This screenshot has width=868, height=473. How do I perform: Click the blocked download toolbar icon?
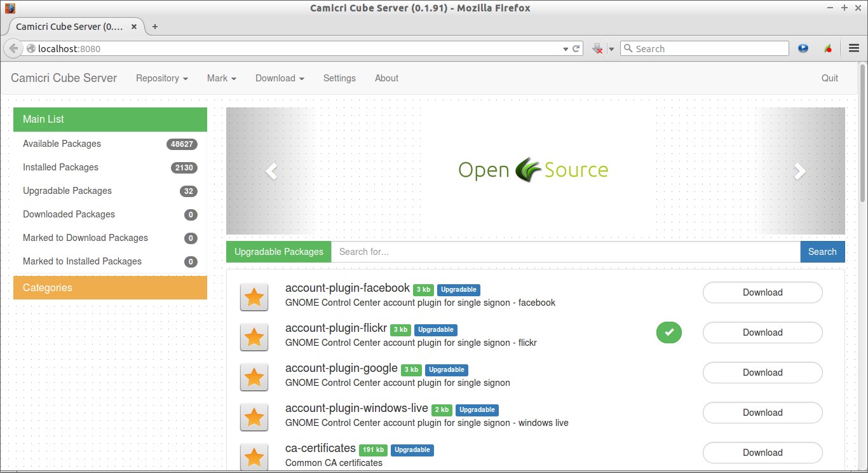point(597,48)
